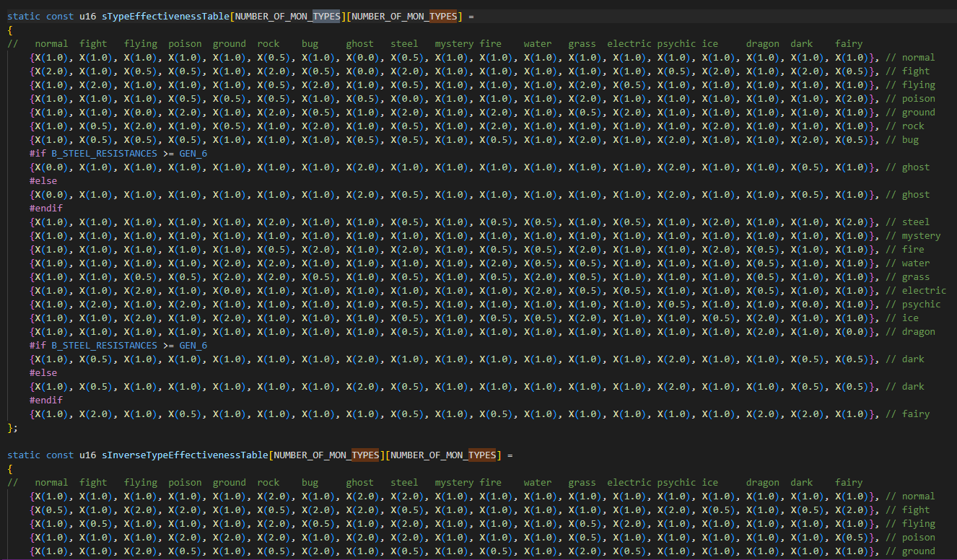This screenshot has height=560, width=957.
Task: Click the #else directive between ghost rows
Action: pos(43,181)
